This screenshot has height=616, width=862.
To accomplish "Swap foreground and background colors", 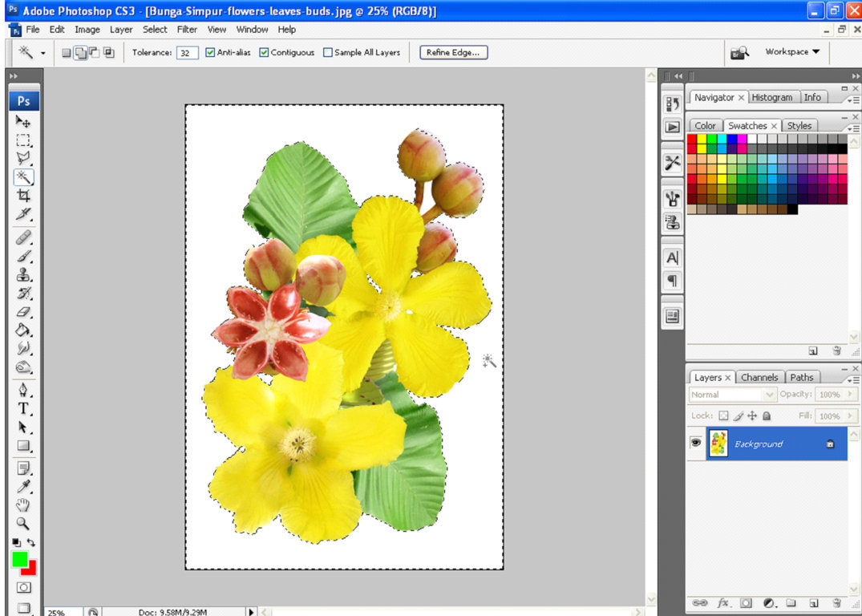I will point(30,542).
